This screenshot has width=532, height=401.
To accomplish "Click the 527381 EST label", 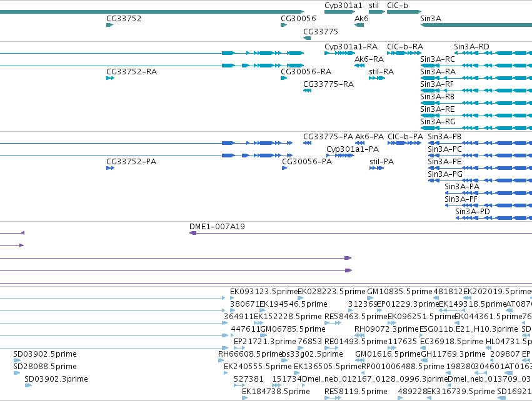I will 249,379.
